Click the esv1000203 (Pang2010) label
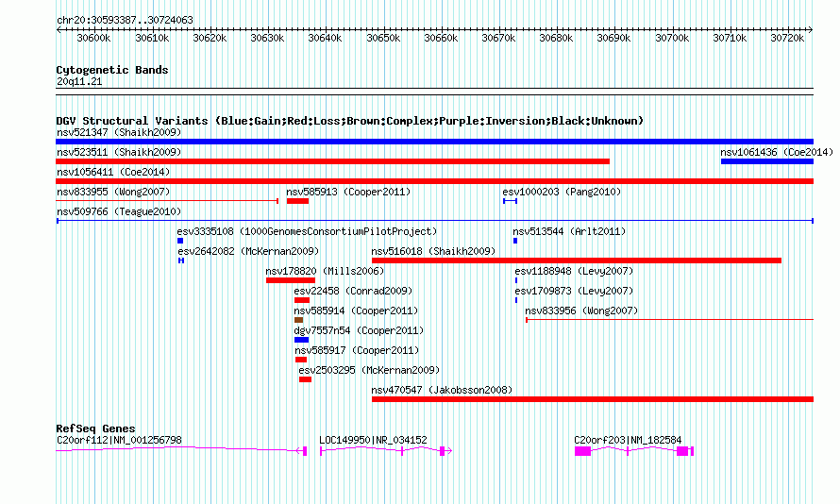The image size is (840, 504). (x=562, y=192)
